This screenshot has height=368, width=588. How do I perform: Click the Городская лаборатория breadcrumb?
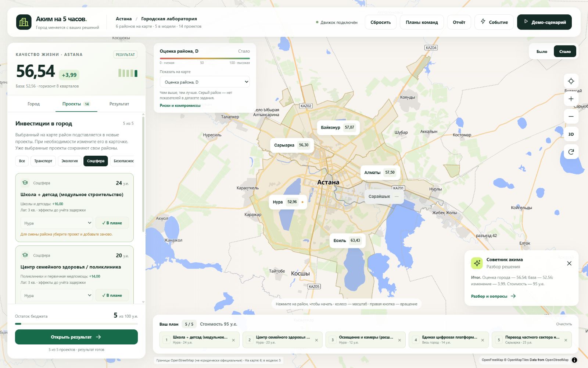coord(169,19)
